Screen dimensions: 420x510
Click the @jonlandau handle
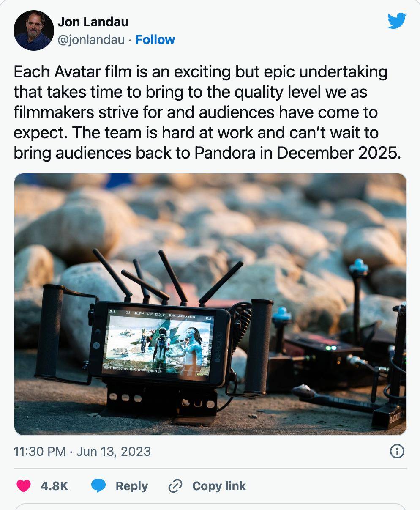tap(91, 40)
